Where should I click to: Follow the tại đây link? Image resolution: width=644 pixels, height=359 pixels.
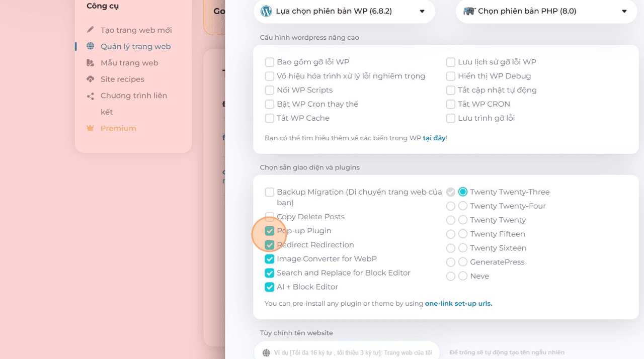(x=434, y=138)
